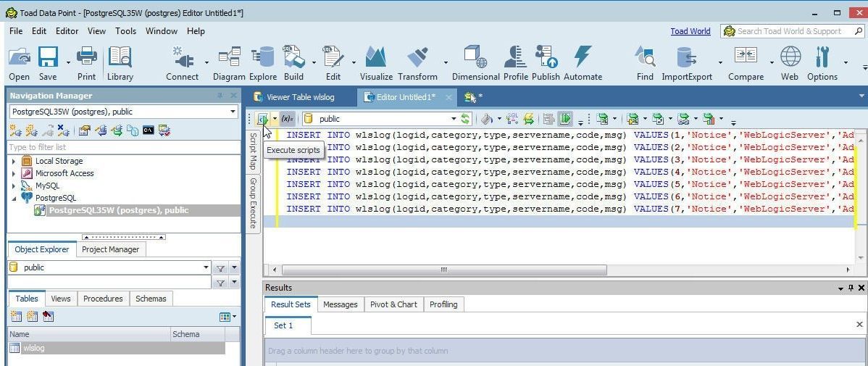Launch the Query Builder via Build
The height and width of the screenshot is (366, 868).
293,64
